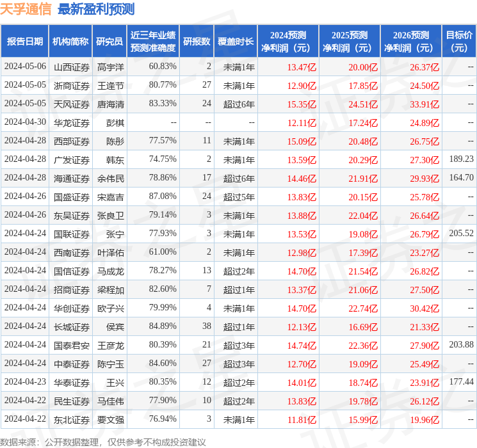The height and width of the screenshot is (448, 477).
Task: Select the 浙商证券 institution cell
Action: (x=72, y=86)
